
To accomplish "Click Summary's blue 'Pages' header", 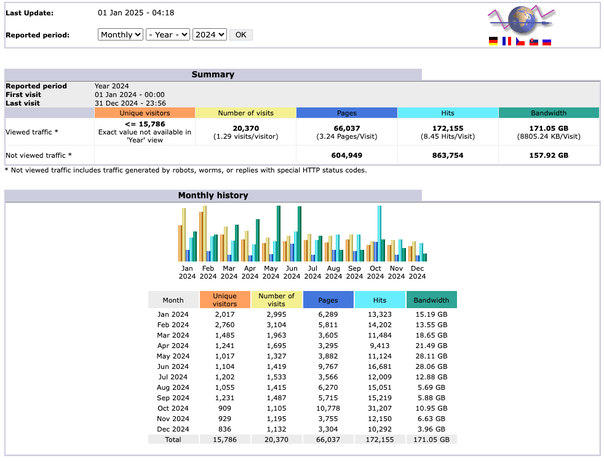I will 346,113.
